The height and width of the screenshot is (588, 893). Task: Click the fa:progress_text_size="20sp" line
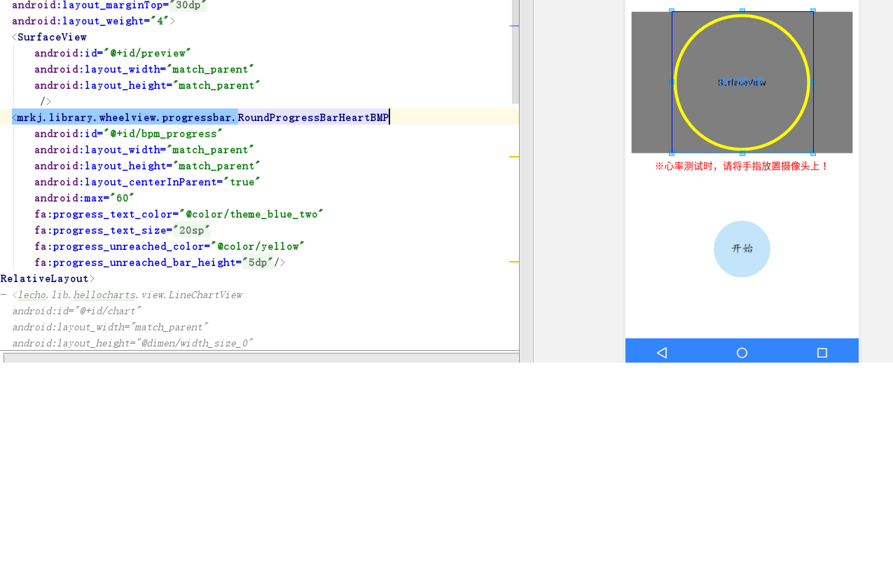pos(123,230)
